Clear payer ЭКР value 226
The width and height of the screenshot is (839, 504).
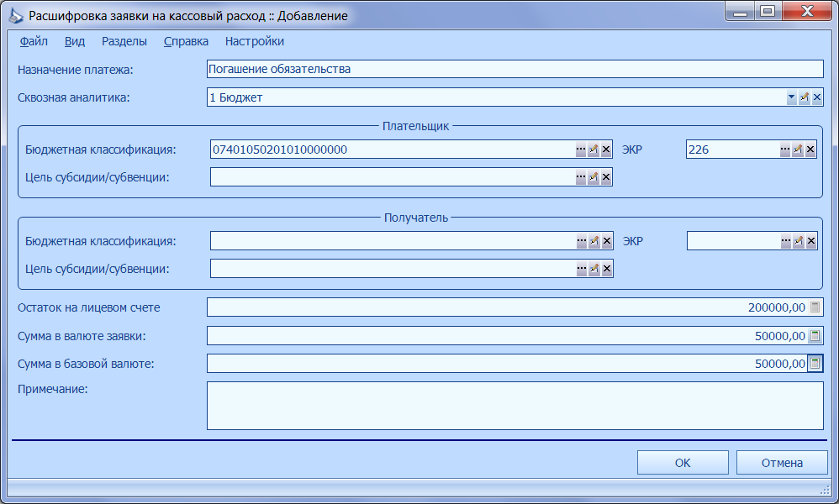tap(810, 150)
